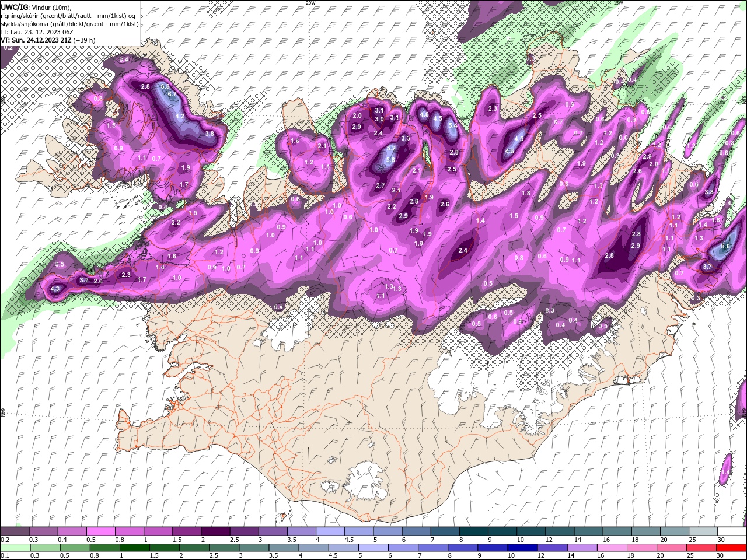Click the 4.8 snowfall value on the map
Image resolution: width=747 pixels, height=560 pixels.
[x=424, y=115]
